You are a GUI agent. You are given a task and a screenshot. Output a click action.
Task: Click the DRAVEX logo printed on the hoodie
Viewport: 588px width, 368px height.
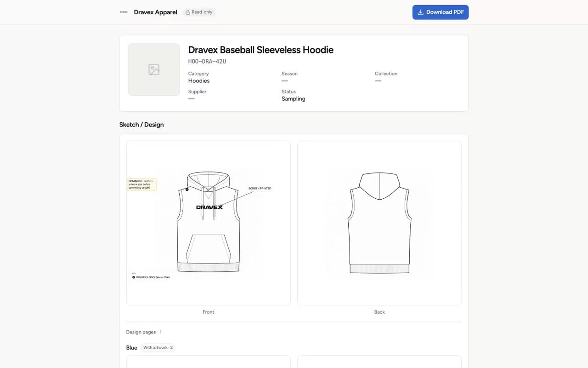(209, 207)
